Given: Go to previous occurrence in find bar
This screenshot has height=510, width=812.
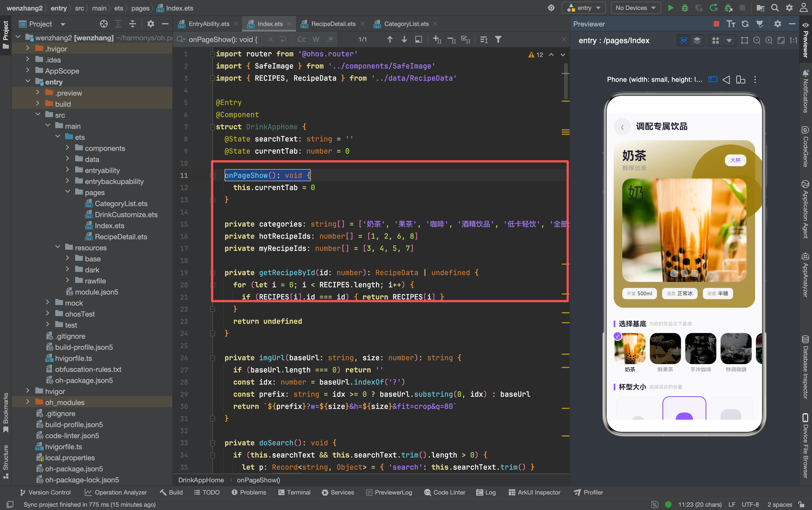Looking at the screenshot, I should click(390, 40).
